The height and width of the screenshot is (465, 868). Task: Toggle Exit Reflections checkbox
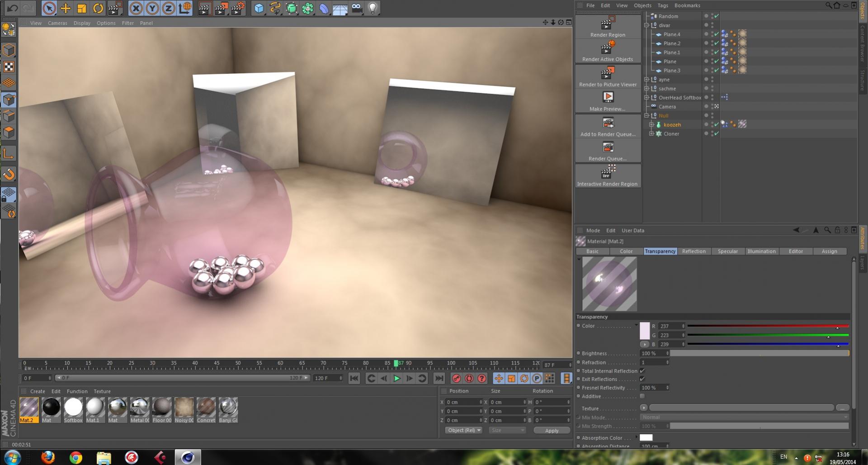642,379
